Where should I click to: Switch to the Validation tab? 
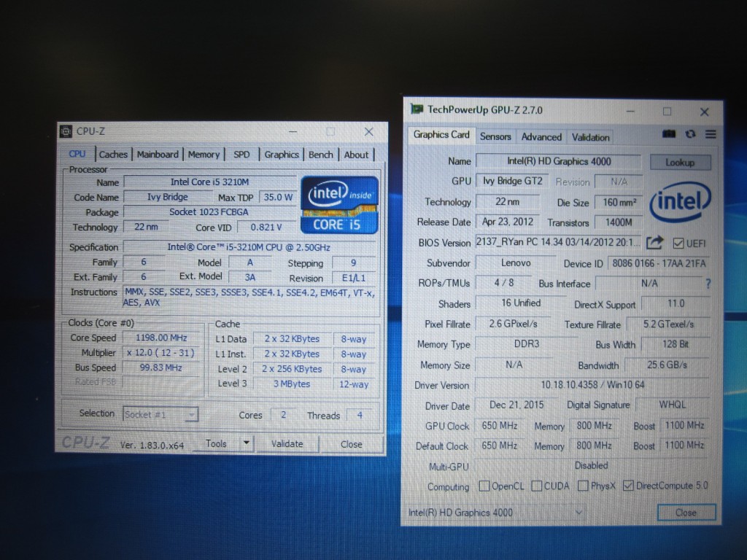tap(590, 137)
